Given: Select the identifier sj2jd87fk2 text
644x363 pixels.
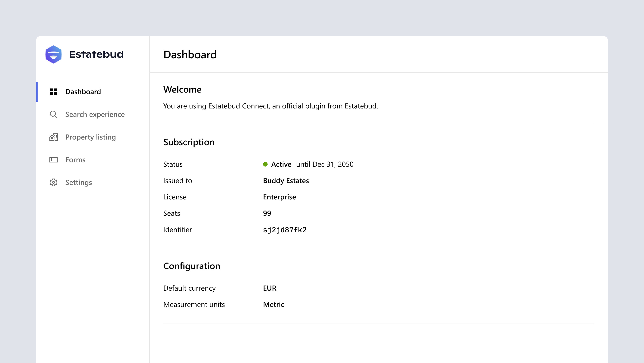Looking at the screenshot, I should click(x=285, y=230).
